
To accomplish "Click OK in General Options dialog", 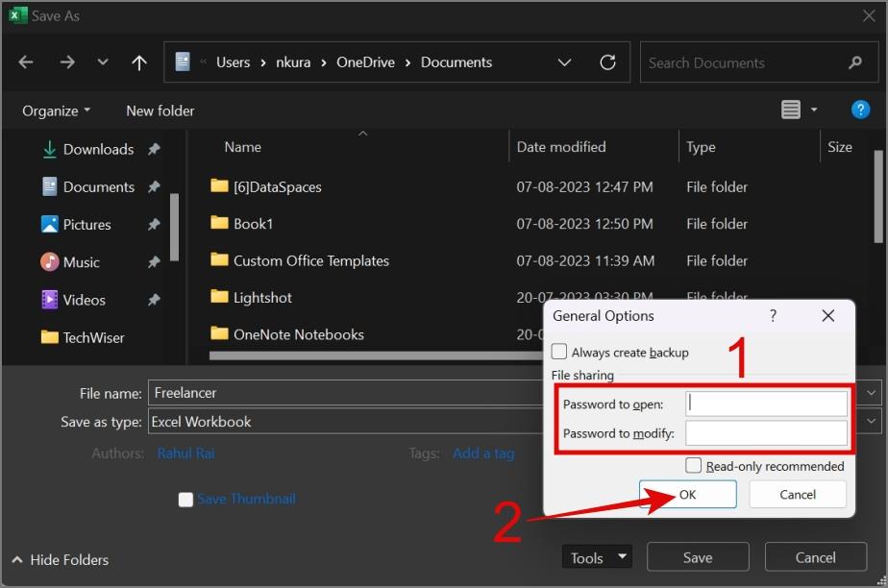I will point(688,495).
